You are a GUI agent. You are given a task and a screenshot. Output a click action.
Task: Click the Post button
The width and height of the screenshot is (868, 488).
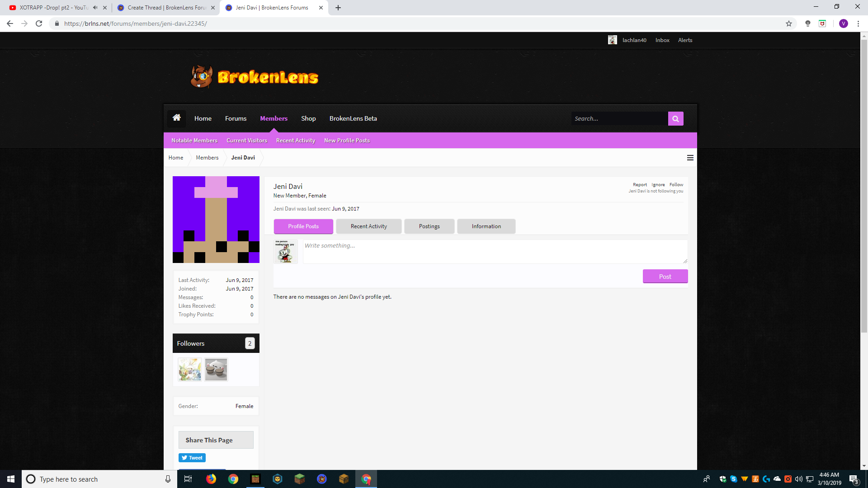(x=665, y=277)
